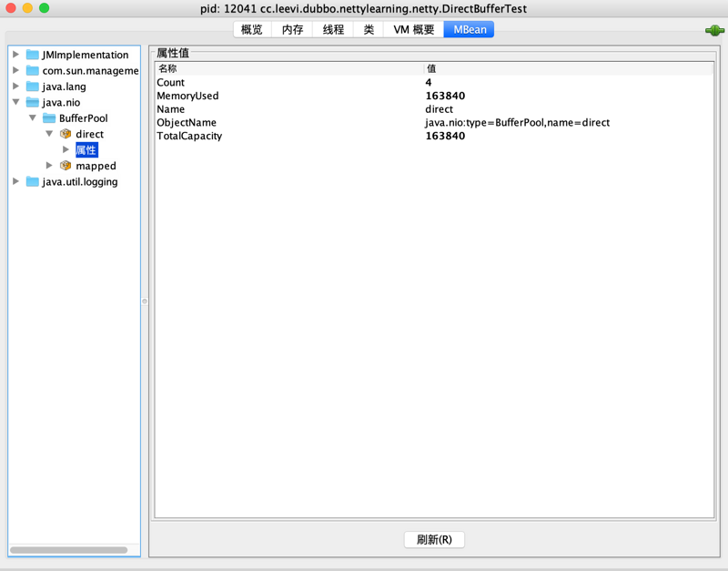Select the Count attribute name
The width and height of the screenshot is (728, 571).
pos(170,82)
